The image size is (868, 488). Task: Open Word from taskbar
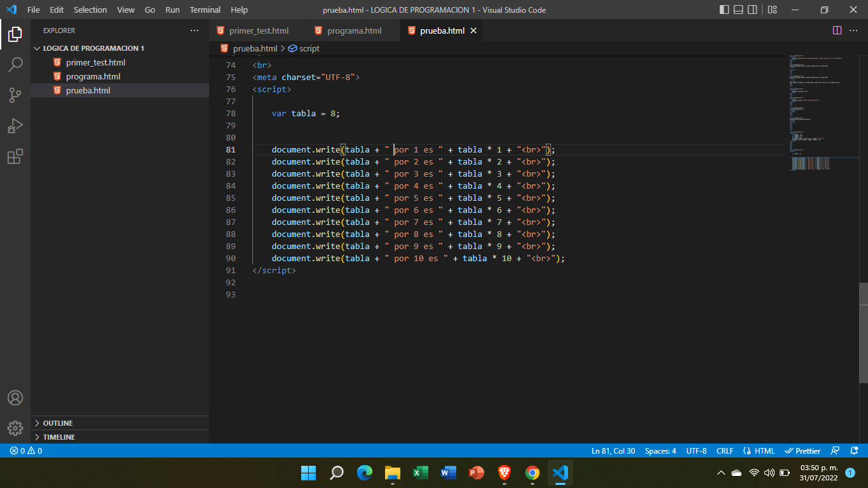click(449, 473)
